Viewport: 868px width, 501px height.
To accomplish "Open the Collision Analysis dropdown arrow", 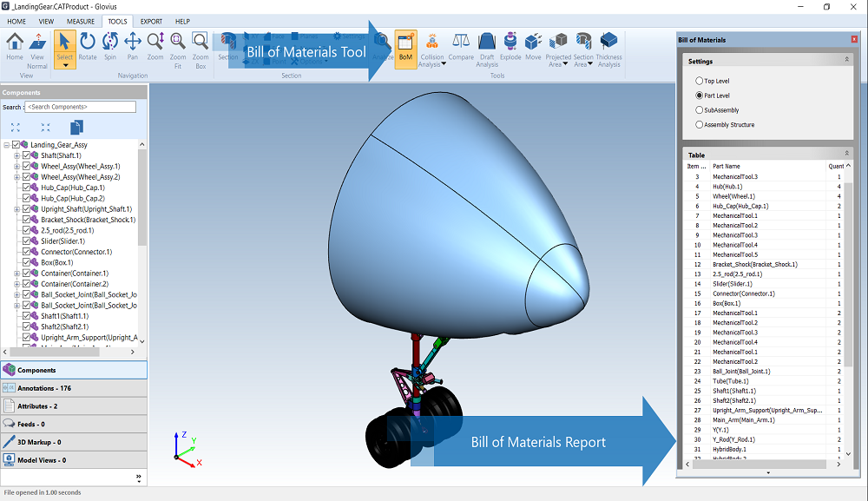I will 444,64.
